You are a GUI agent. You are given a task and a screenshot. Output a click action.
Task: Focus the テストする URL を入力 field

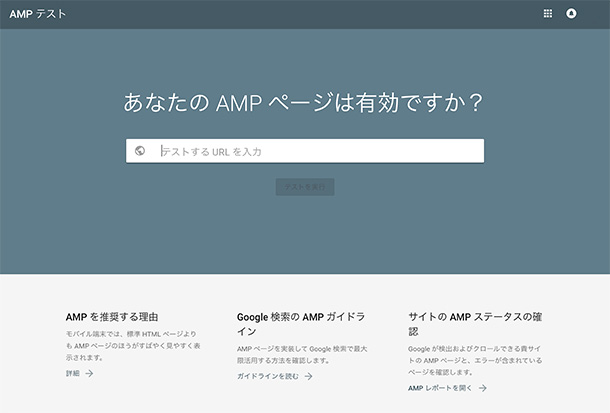(305, 151)
